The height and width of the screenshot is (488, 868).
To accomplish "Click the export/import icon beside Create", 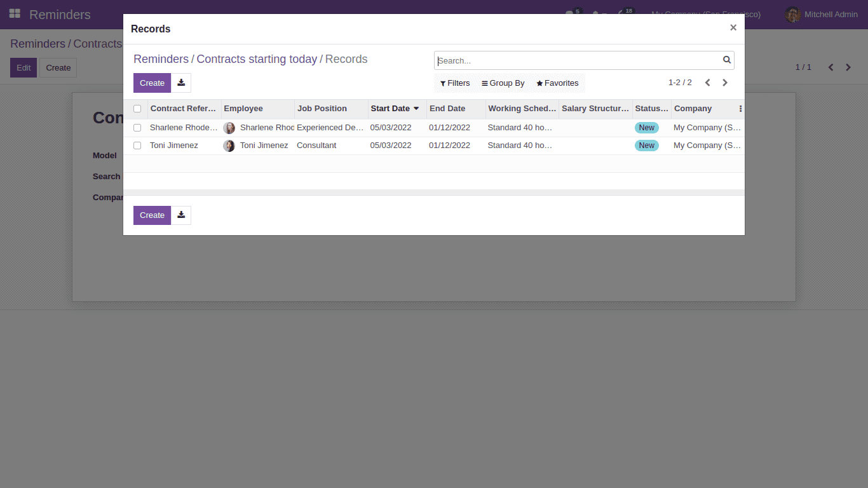I will [x=180, y=83].
